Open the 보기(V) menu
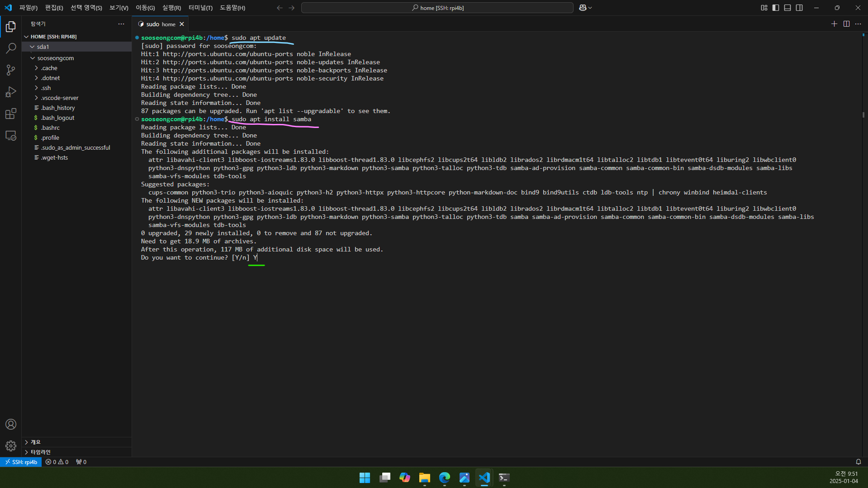 pos(119,8)
